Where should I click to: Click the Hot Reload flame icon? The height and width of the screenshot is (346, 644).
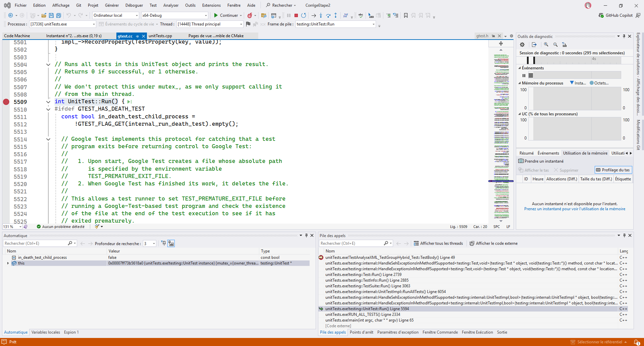[250, 15]
